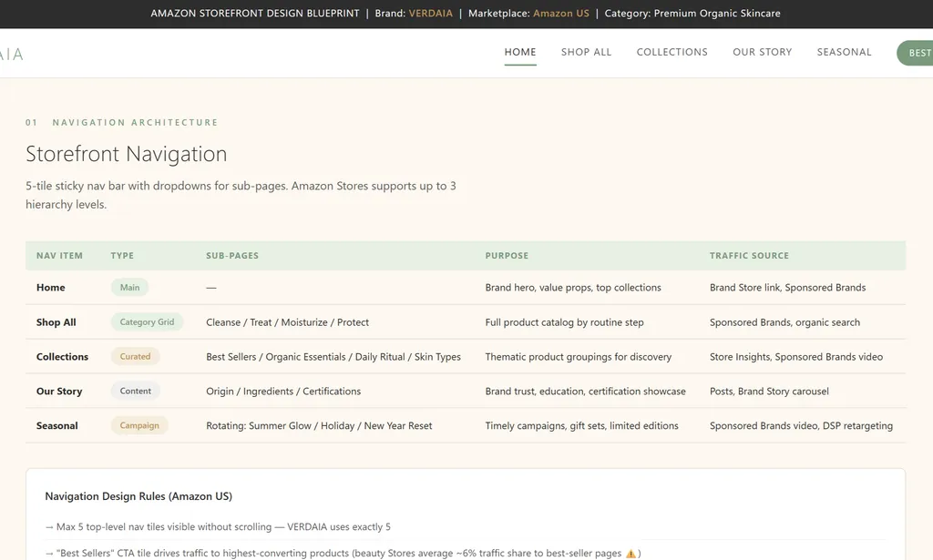Click 'Full product catalog by routine step'
933x560 pixels.
point(564,322)
